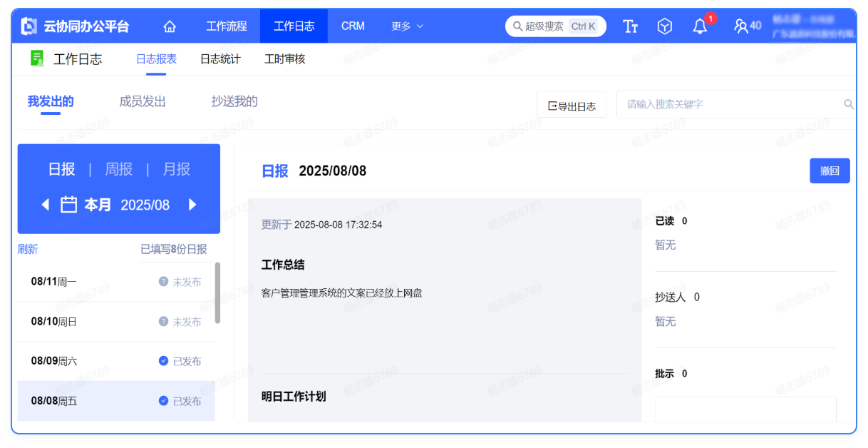
Task: Click the calendar icon beside 本月
Action: click(68, 205)
